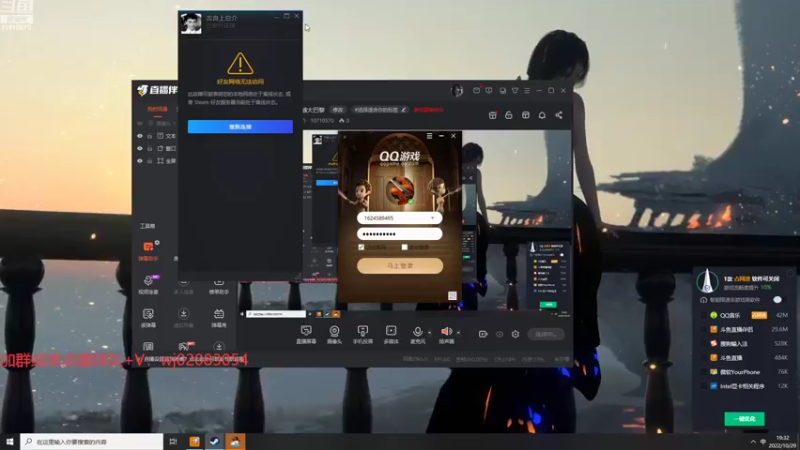
Task: Toggle the preview eye icon near settings
Action: (x=499, y=334)
